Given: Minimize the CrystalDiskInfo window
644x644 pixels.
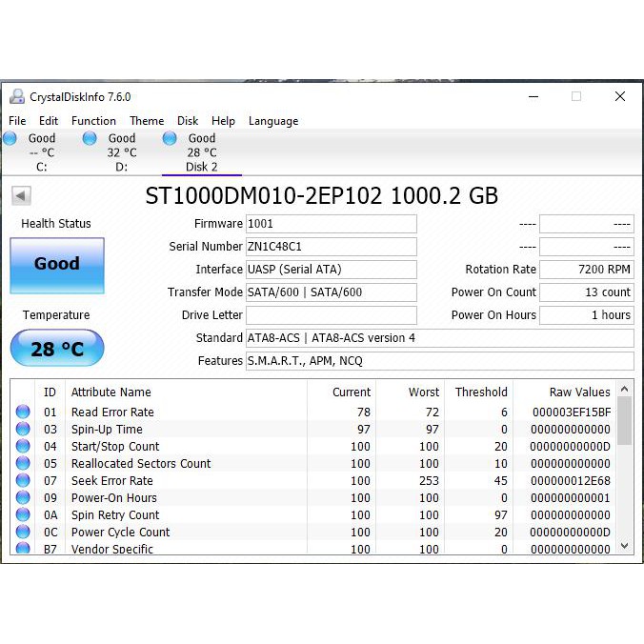Looking at the screenshot, I should 533,96.
